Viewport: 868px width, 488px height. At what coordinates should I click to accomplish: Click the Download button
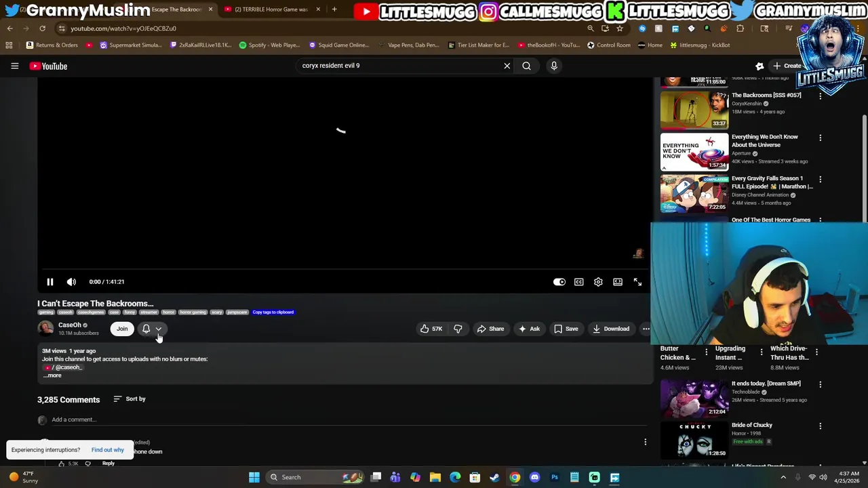(x=611, y=329)
